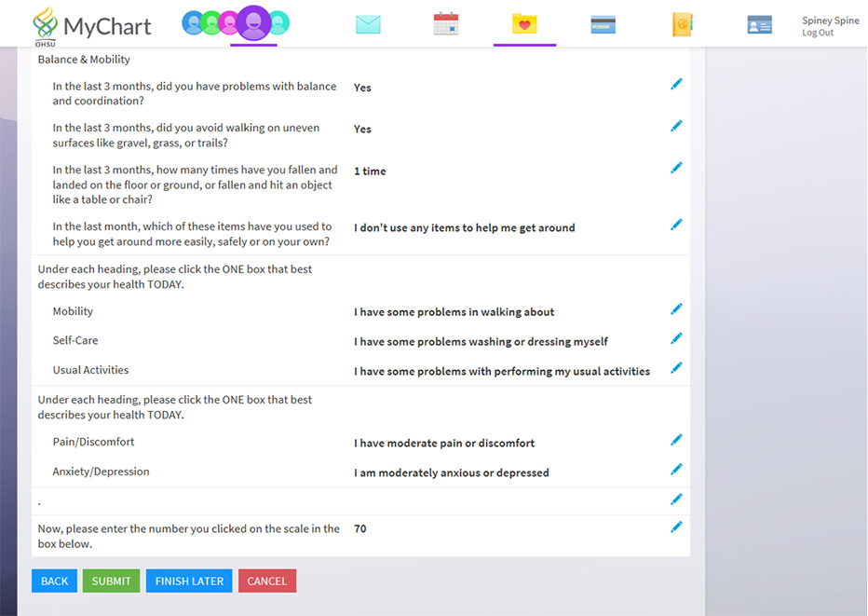Viewport: 868px width, 616px height.
Task: Edit the balance and coordination answer
Action: tap(676, 84)
